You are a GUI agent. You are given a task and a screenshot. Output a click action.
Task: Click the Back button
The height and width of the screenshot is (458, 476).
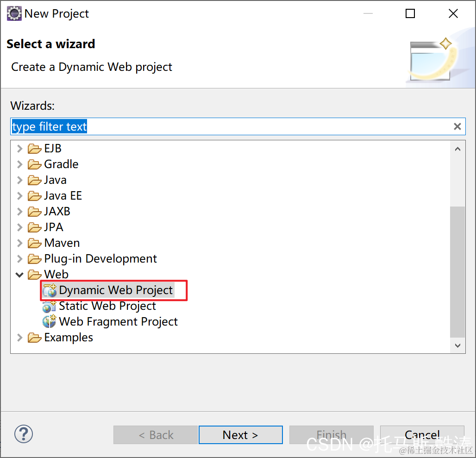156,435
